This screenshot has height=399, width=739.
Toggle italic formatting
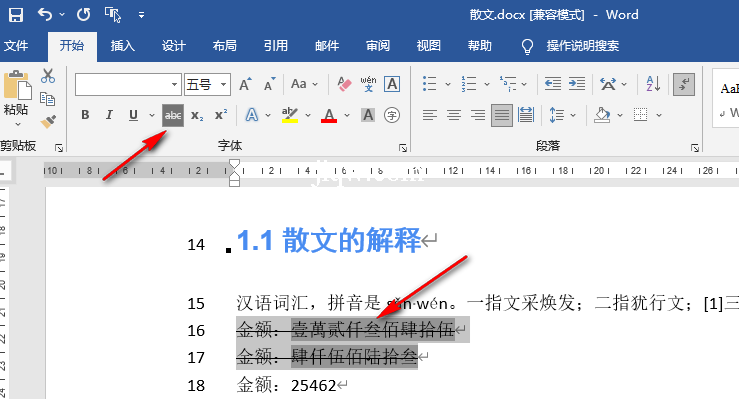coord(109,115)
